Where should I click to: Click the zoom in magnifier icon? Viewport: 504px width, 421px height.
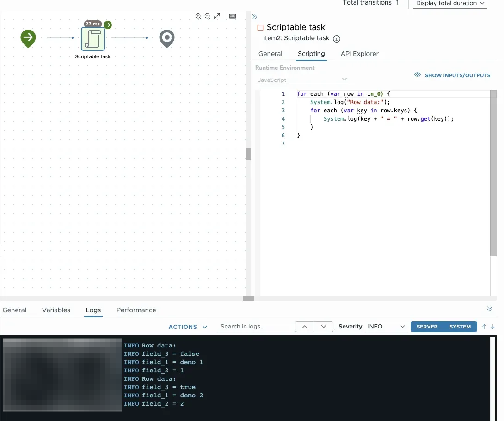(x=198, y=16)
